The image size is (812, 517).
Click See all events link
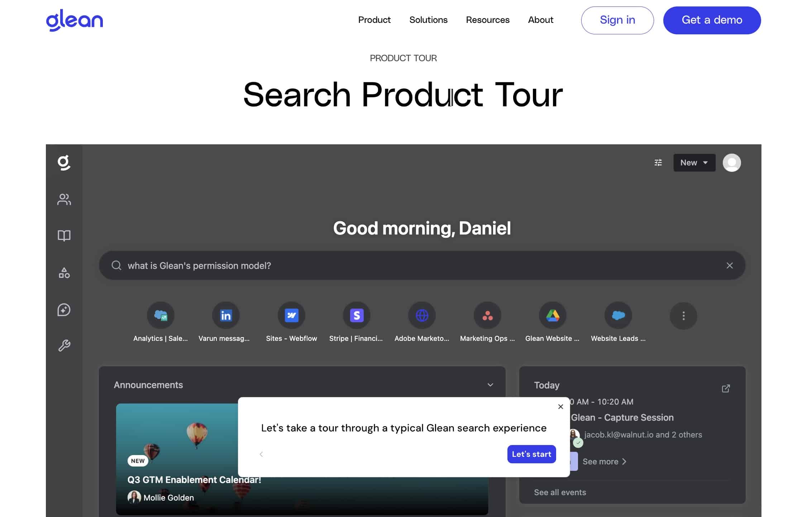pos(560,492)
